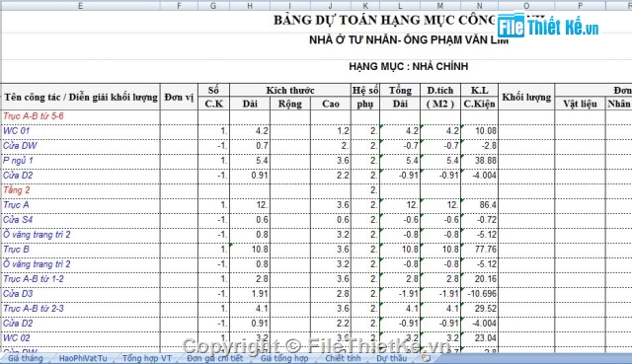Open the Tổng hợp VT sheet tab

(x=147, y=358)
